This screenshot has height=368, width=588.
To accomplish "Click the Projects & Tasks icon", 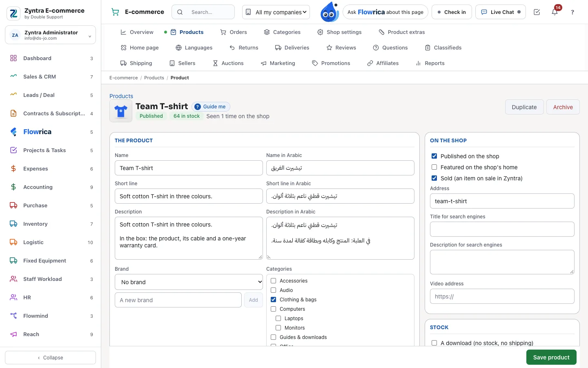I will point(13,150).
